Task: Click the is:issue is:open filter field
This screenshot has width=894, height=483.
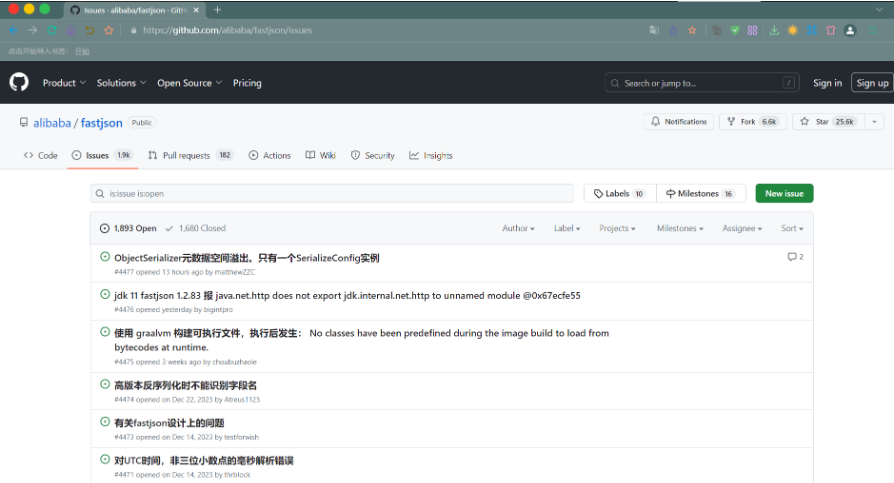Action: click(x=332, y=193)
